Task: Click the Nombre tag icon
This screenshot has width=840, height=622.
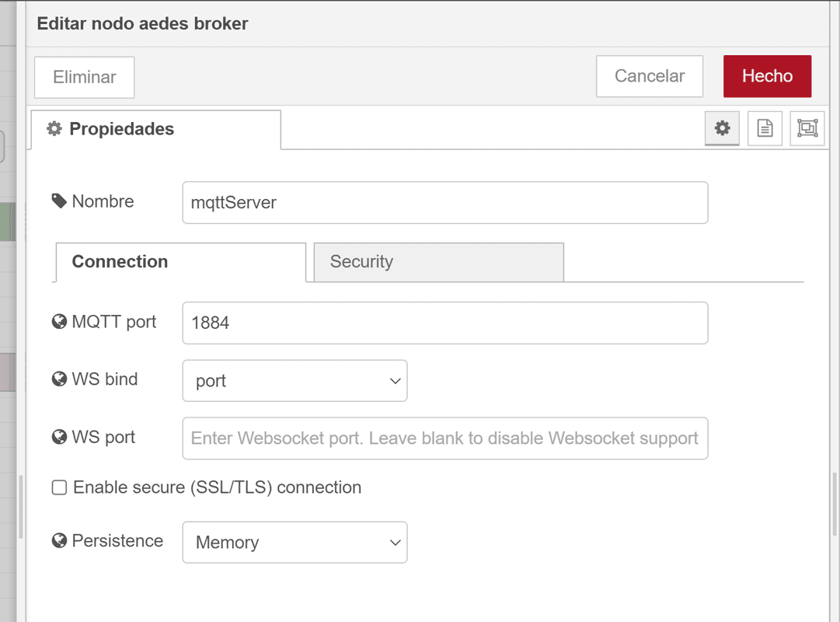Action: coord(59,201)
